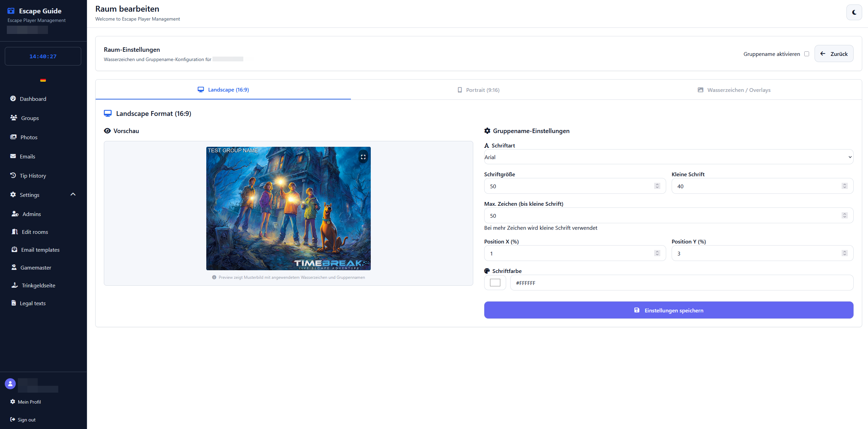Image resolution: width=868 pixels, height=429 pixels.
Task: Go back with the Zurück button
Action: click(x=834, y=54)
